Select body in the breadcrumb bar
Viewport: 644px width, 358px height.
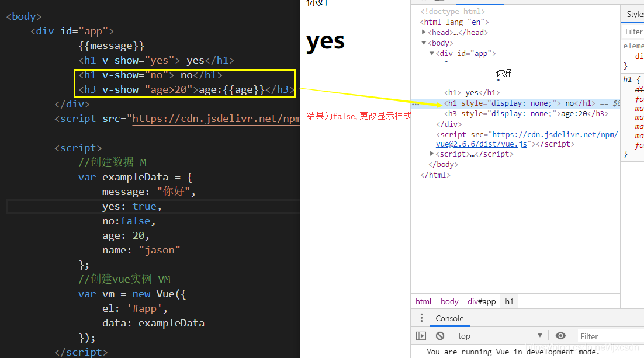point(449,301)
